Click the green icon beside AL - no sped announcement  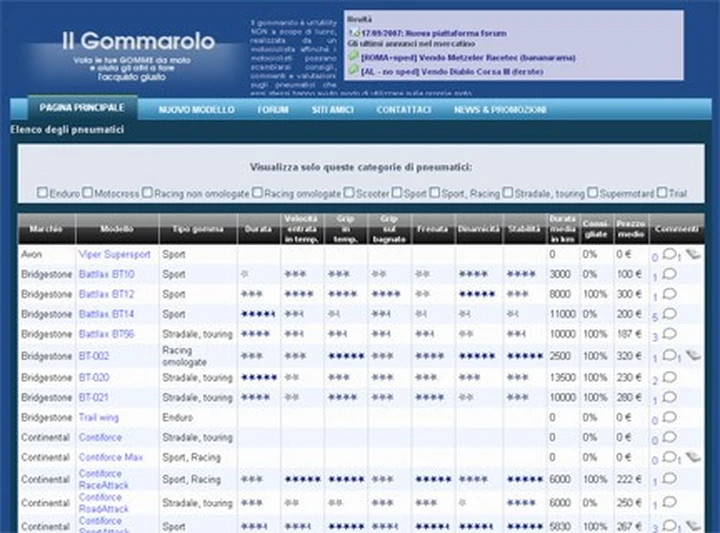coord(353,70)
